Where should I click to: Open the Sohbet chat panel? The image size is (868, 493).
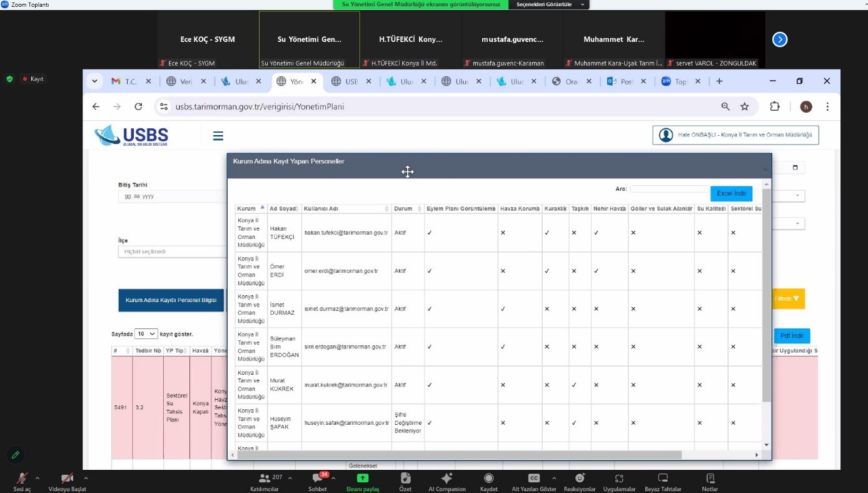tap(317, 479)
